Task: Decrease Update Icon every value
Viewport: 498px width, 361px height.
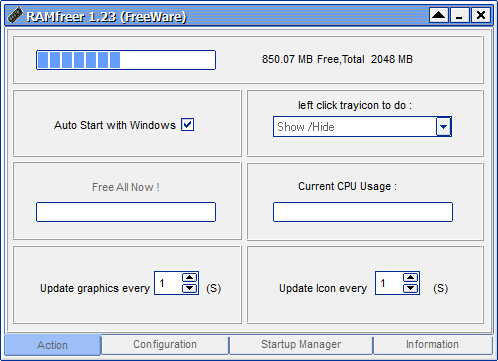Action: point(410,288)
